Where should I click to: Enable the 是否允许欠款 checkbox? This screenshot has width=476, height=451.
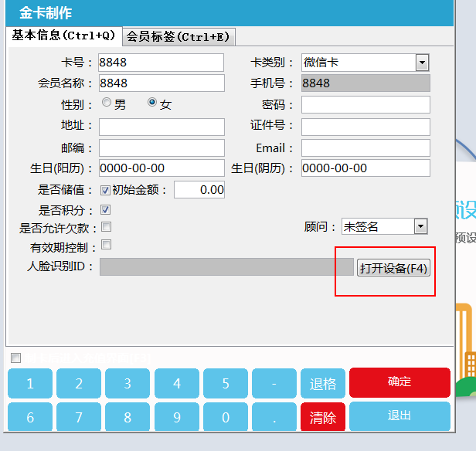click(106, 227)
